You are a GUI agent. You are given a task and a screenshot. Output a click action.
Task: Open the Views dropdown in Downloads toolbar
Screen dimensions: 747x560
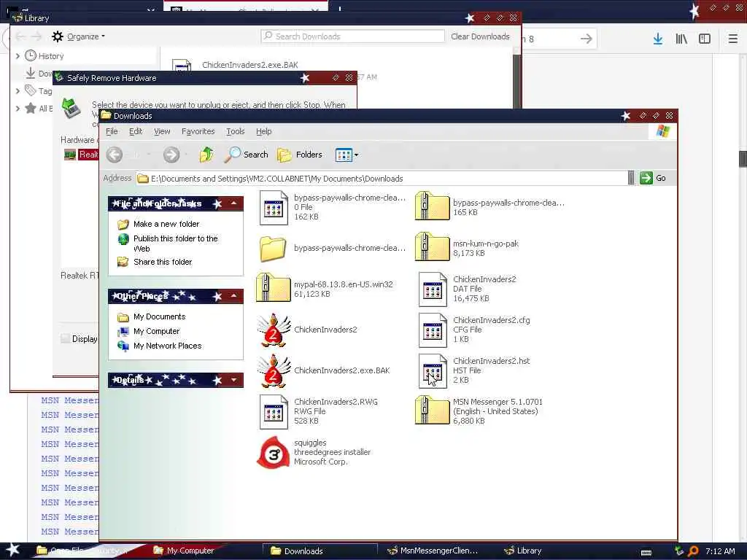point(347,155)
